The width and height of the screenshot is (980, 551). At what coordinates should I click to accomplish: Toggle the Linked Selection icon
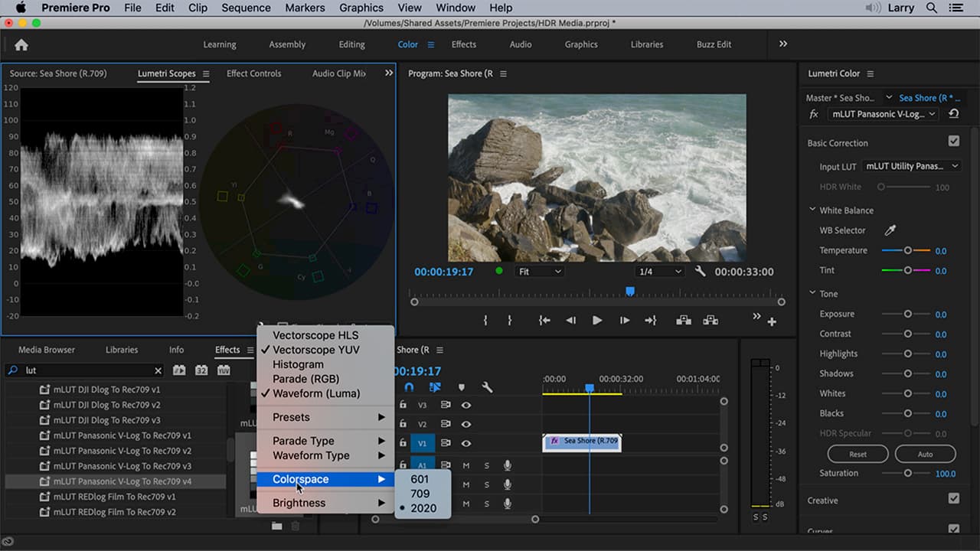[x=435, y=387]
